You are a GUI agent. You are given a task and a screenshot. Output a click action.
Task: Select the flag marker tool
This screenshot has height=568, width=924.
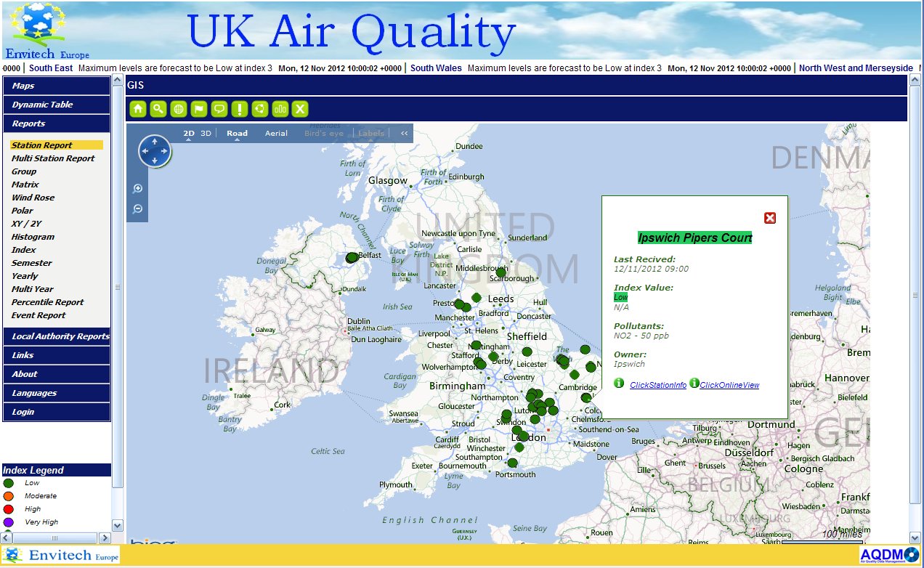pyautogui.click(x=199, y=109)
